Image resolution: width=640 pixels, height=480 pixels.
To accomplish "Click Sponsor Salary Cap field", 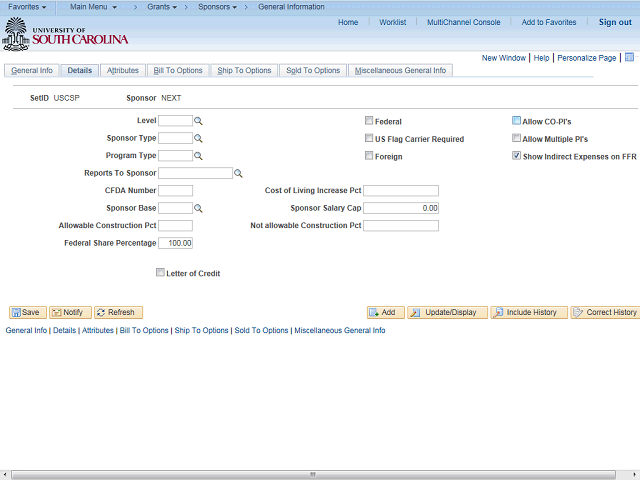I will pos(401,208).
